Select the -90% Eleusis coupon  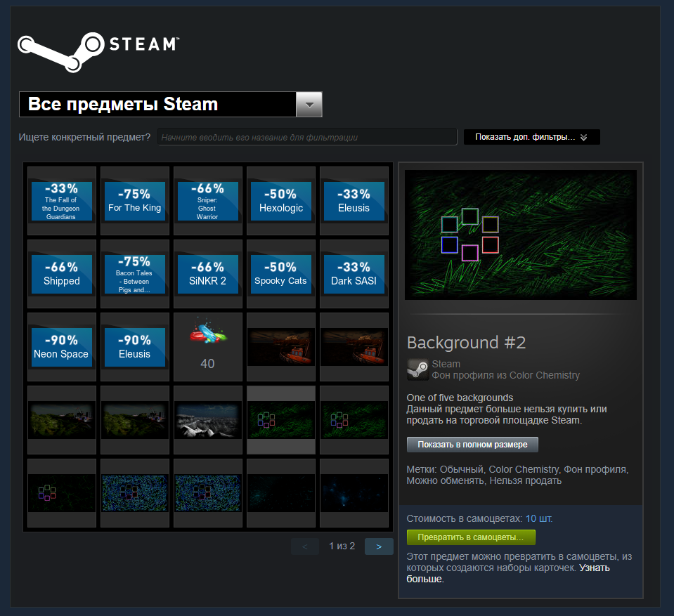pyautogui.click(x=134, y=347)
